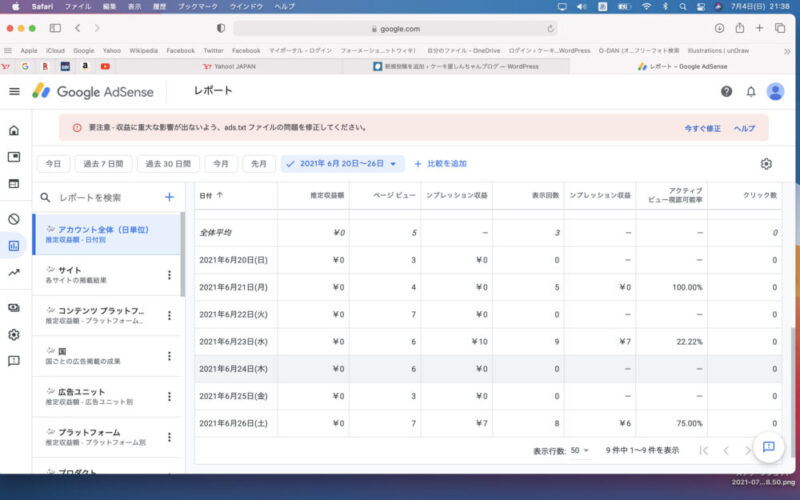Open macOS Spotlight search icon

pos(683,7)
